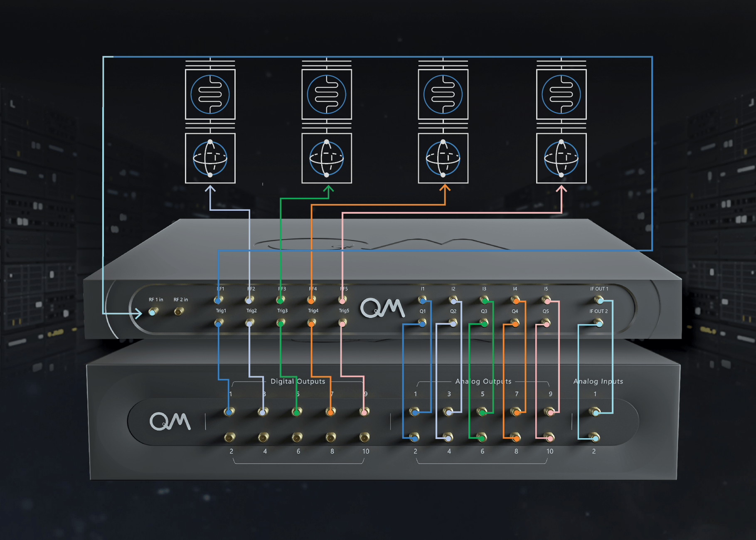The image size is (756, 540).
Task: Select the orange RF4 output connector
Action: coord(311,300)
